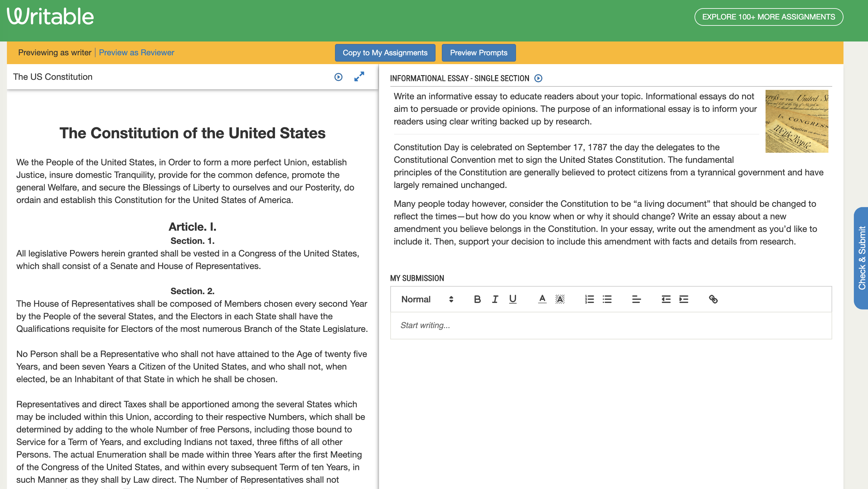Click 'The US Constitution' pane title
This screenshot has height=489, width=868.
[52, 77]
